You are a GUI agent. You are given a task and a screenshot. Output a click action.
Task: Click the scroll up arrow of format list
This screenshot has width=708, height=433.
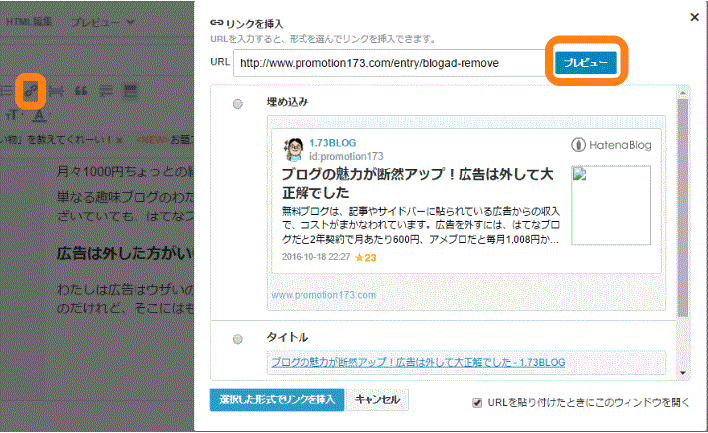point(683,92)
